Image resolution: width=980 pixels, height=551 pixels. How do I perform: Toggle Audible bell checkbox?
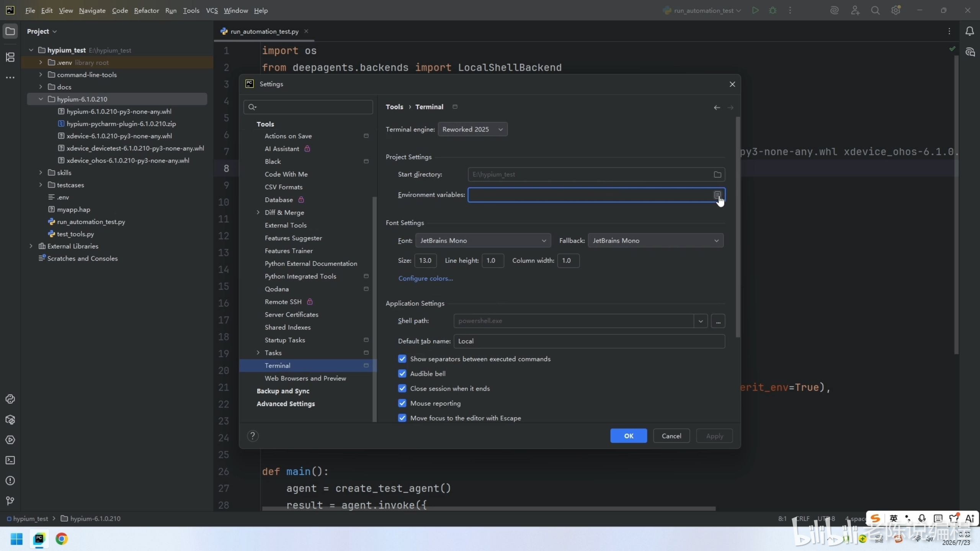pyautogui.click(x=402, y=373)
